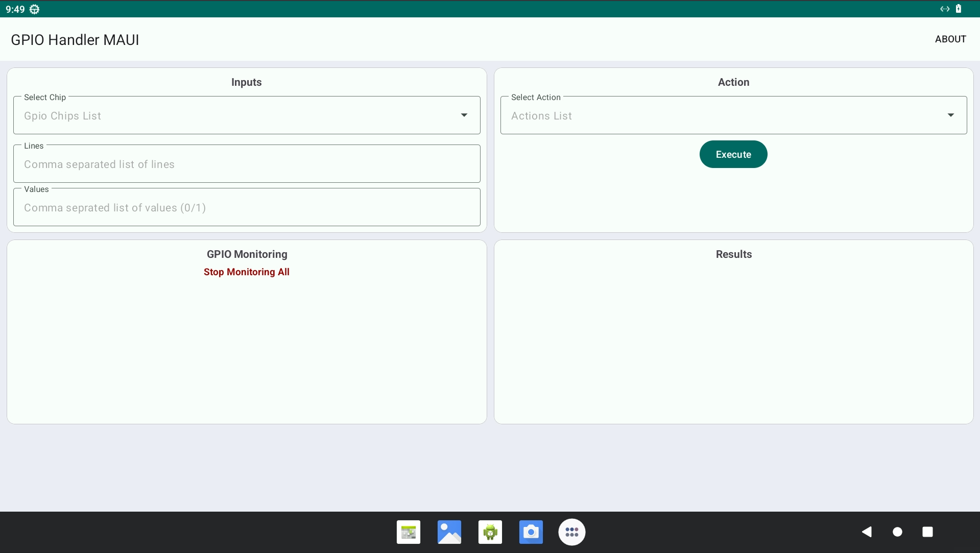980x553 pixels.
Task: Open the green Android app icon
Action: point(490,532)
